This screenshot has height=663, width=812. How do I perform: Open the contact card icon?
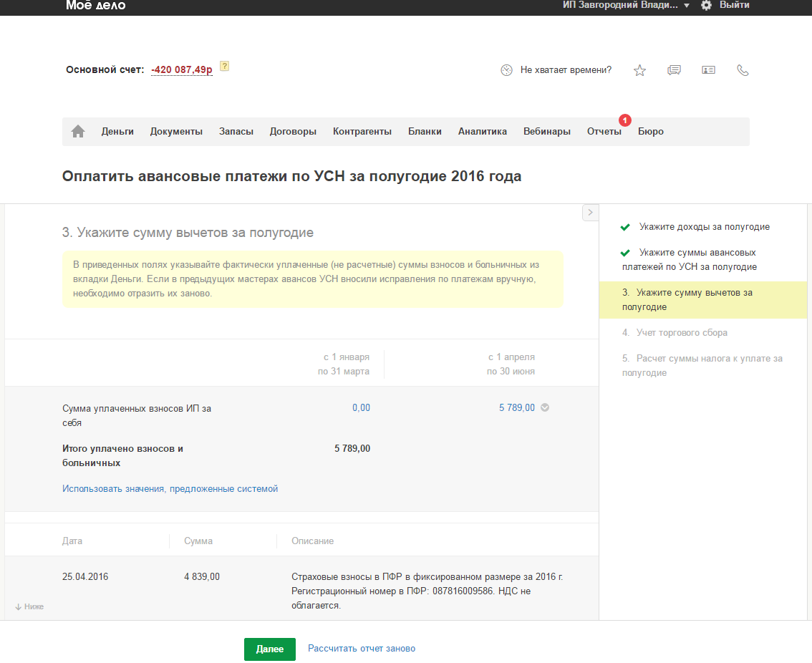pyautogui.click(x=708, y=70)
